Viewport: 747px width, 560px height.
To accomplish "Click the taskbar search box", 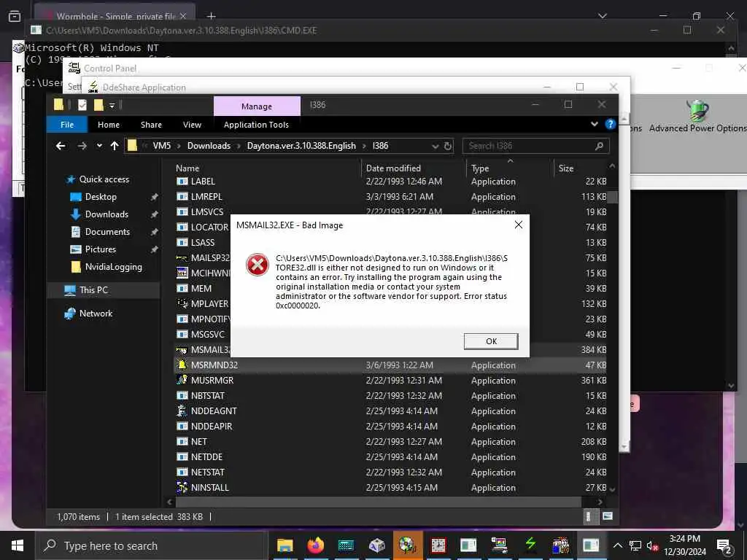I will (150, 545).
